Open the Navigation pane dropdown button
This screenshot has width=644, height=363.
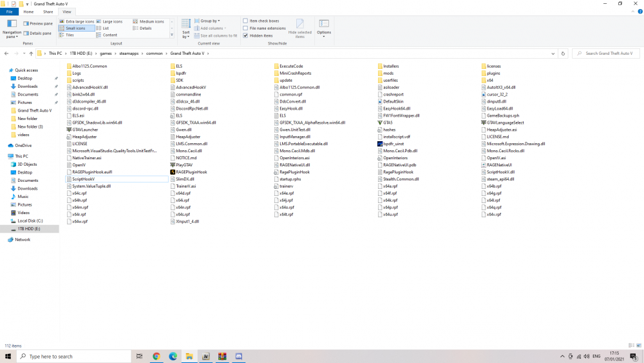[x=12, y=29]
